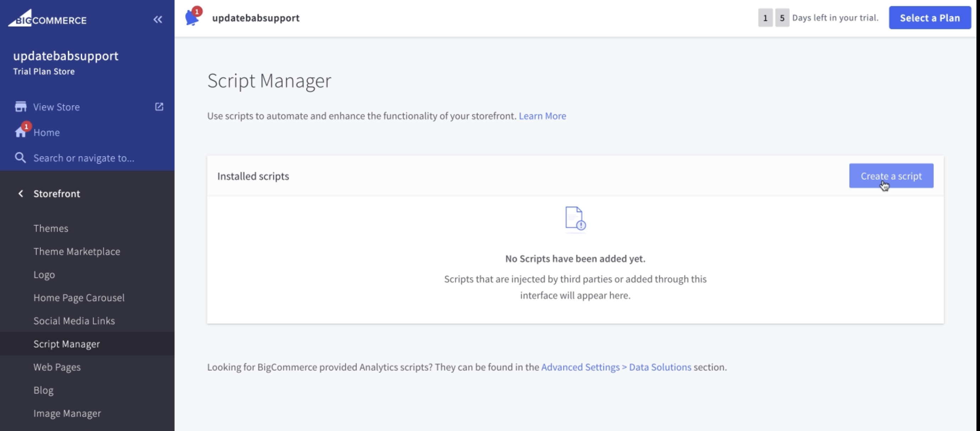
Task: Click the Home house icon
Action: pos(21,132)
